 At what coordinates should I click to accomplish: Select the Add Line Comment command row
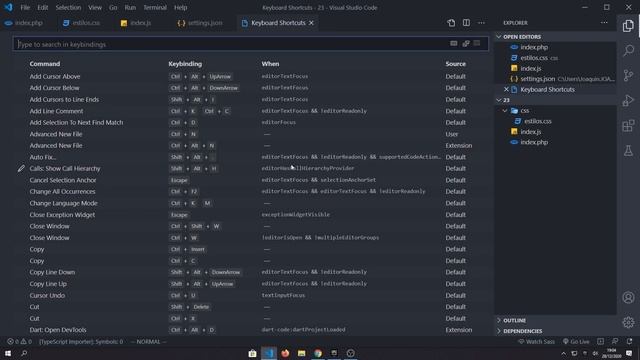[x=251, y=111]
